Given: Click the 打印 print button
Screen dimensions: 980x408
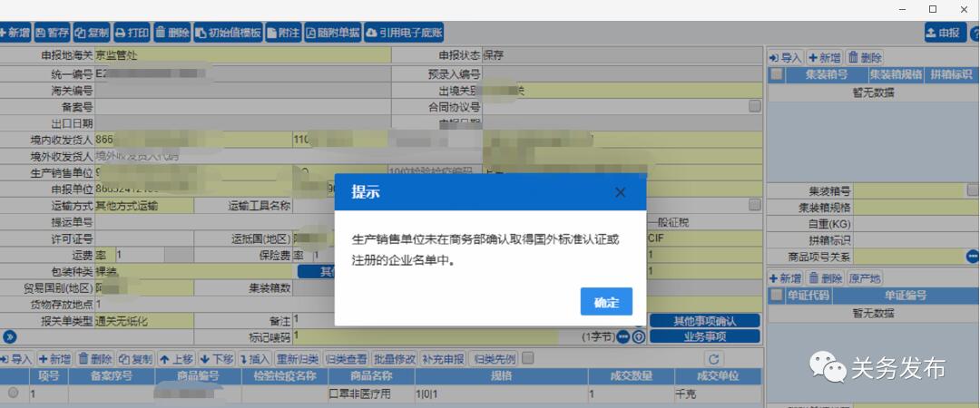Looking at the screenshot, I should [132, 33].
